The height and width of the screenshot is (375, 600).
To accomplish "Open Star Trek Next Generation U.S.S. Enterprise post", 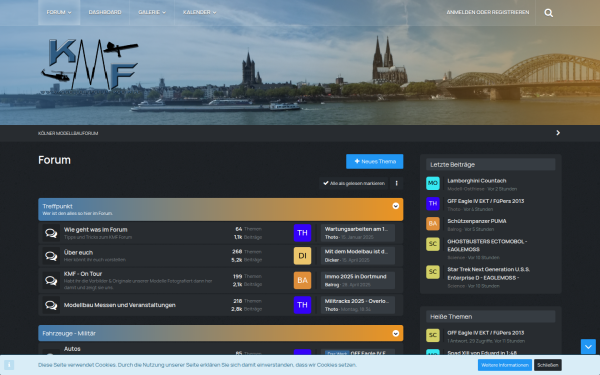I will (x=489, y=274).
